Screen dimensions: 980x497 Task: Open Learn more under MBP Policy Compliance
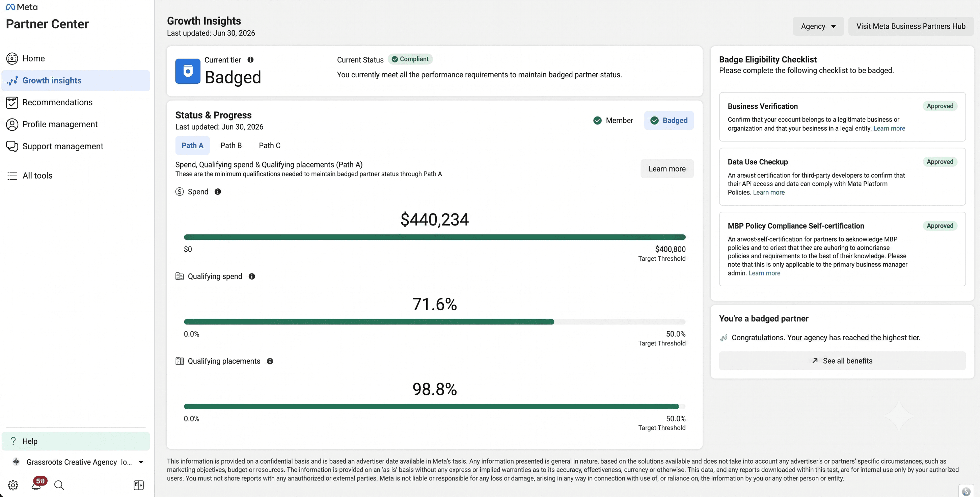point(764,273)
